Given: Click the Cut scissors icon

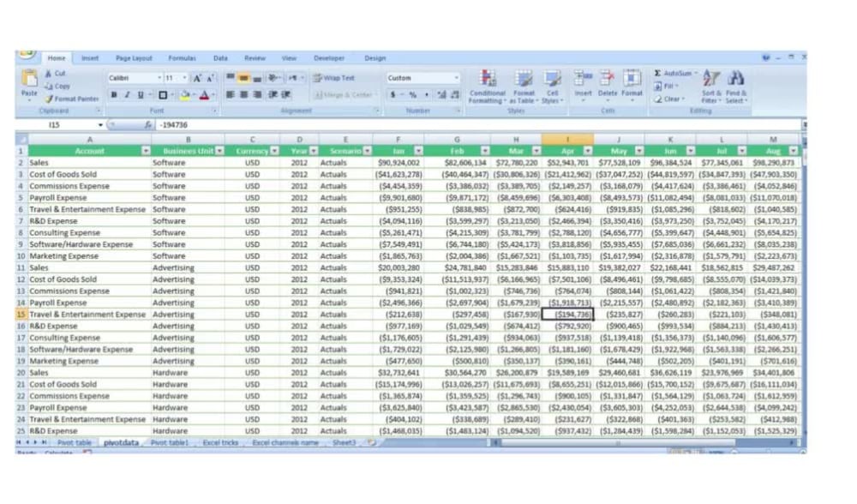Looking at the screenshot, I should (x=49, y=73).
